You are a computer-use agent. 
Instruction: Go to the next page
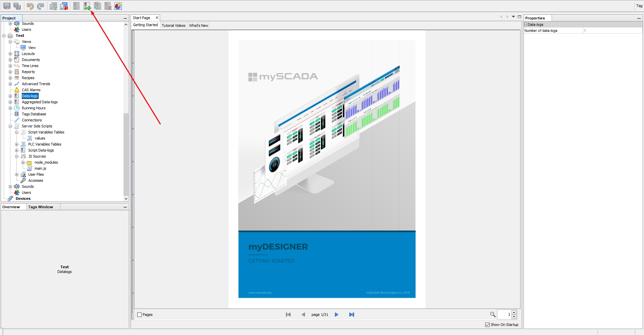click(x=336, y=315)
